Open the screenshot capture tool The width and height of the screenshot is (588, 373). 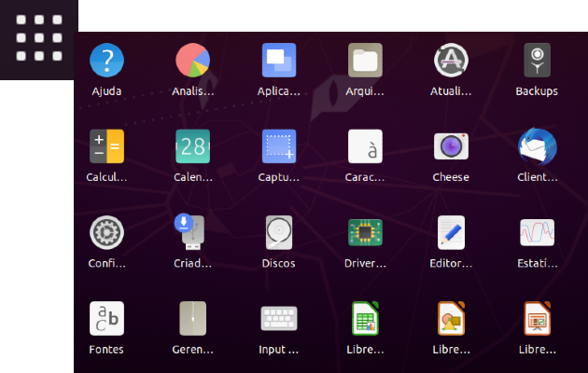(279, 146)
